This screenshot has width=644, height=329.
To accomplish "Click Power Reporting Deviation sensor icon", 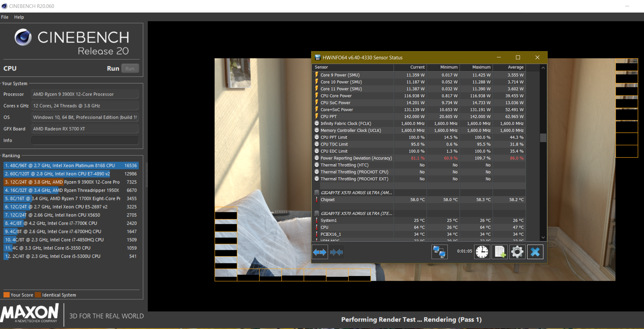I will (317, 158).
